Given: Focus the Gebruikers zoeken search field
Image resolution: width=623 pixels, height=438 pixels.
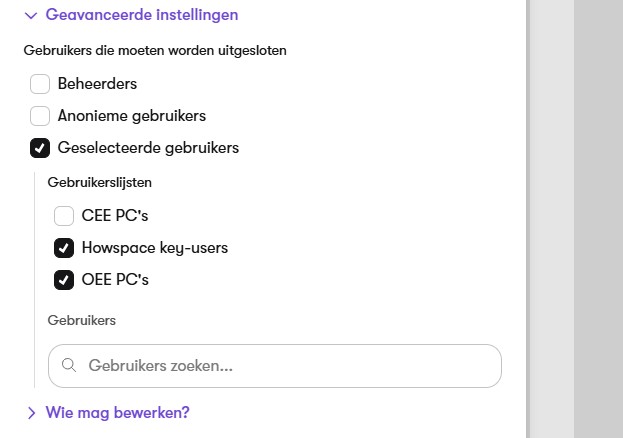Looking at the screenshot, I should pyautogui.click(x=275, y=366).
